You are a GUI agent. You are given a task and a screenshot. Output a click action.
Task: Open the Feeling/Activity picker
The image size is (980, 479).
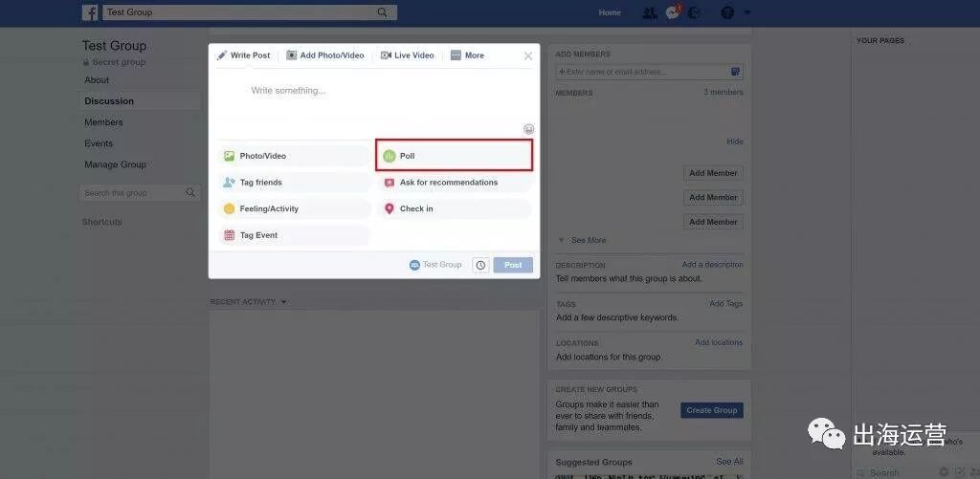point(295,208)
